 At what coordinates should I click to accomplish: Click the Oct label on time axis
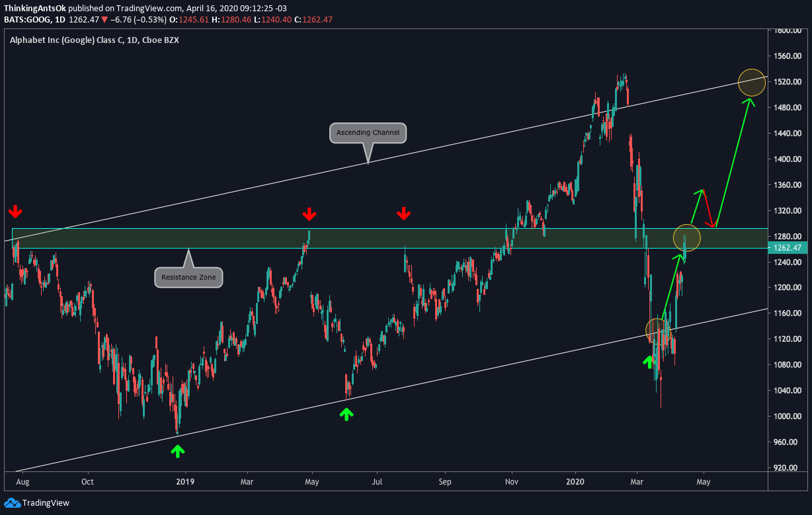click(87, 482)
